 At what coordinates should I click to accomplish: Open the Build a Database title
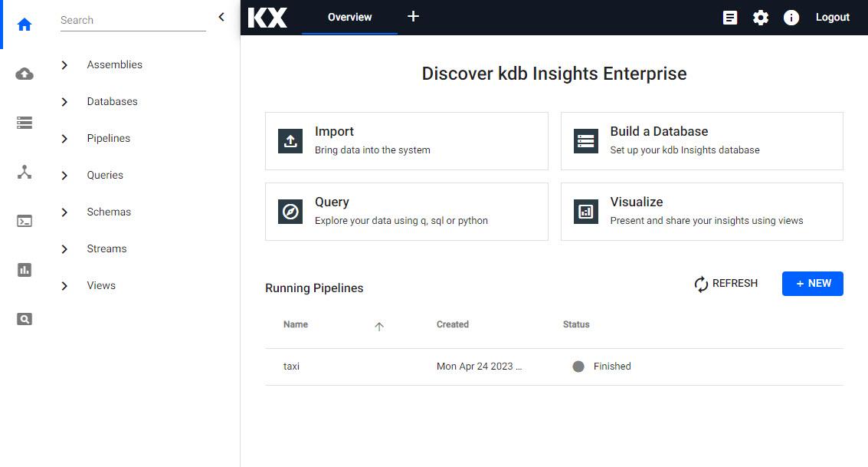point(660,131)
